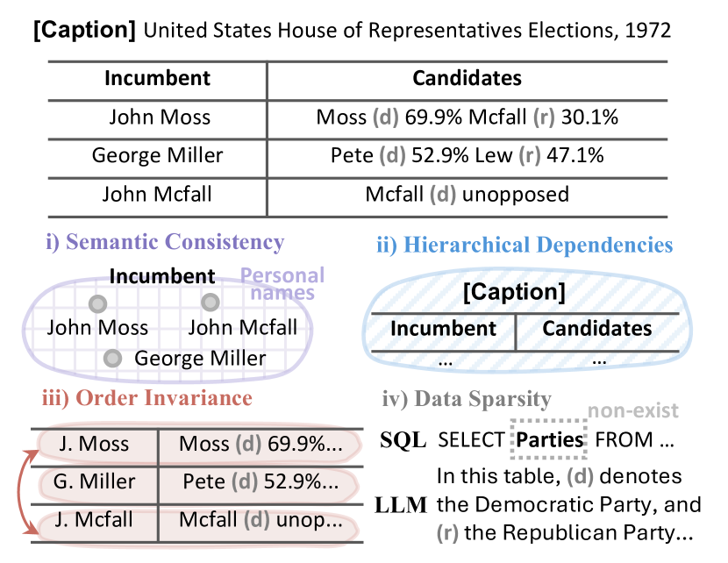728x563 pixels.
Task: Select the dotted Parties box
Action: pyautogui.click(x=549, y=439)
